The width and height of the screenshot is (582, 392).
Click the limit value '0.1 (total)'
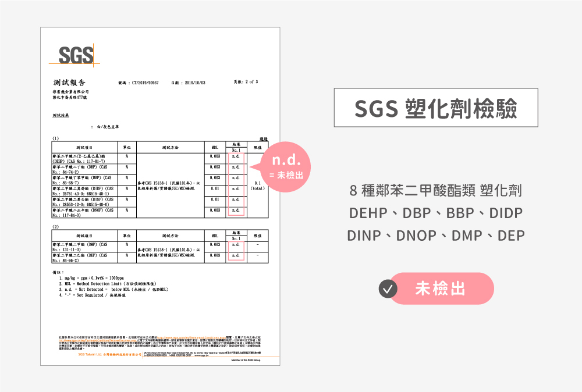coord(258,186)
